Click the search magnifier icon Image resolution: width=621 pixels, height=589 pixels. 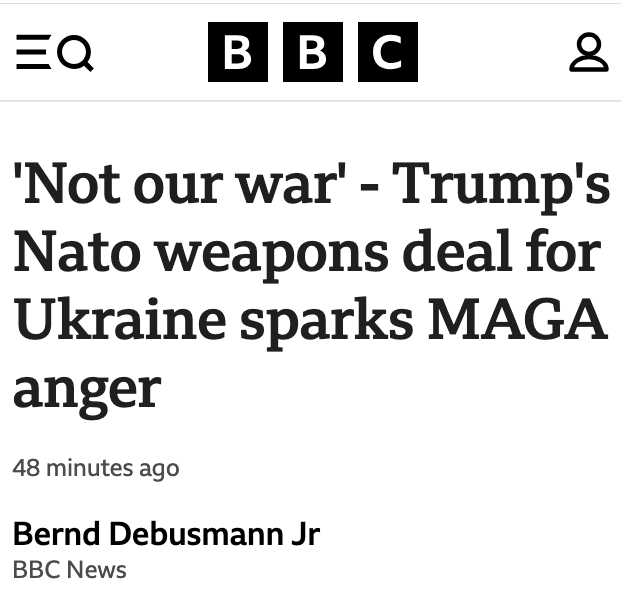(77, 54)
